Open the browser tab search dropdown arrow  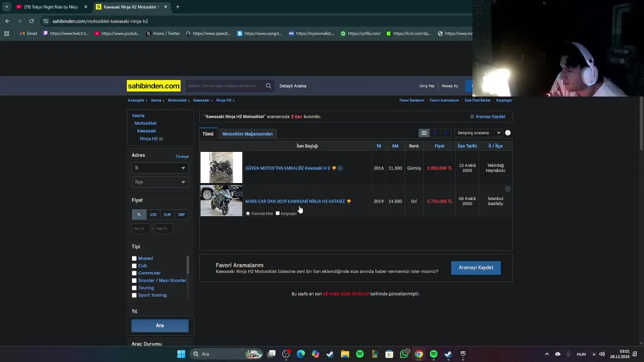[7, 7]
